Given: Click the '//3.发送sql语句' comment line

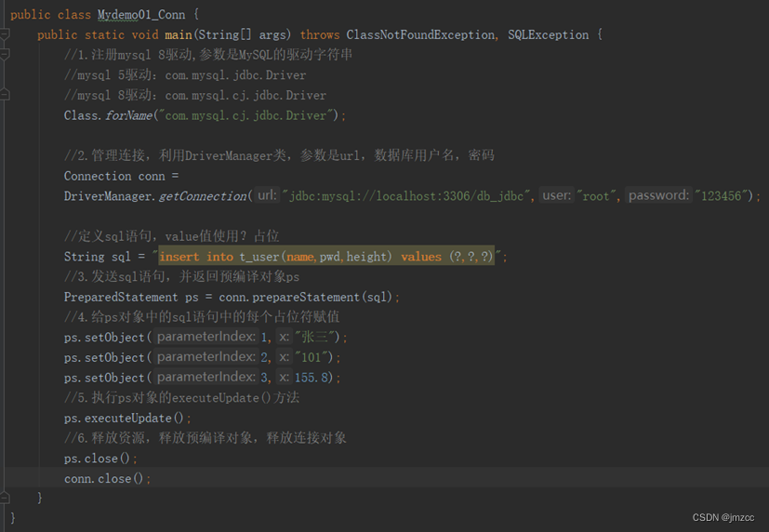Looking at the screenshot, I should (181, 276).
